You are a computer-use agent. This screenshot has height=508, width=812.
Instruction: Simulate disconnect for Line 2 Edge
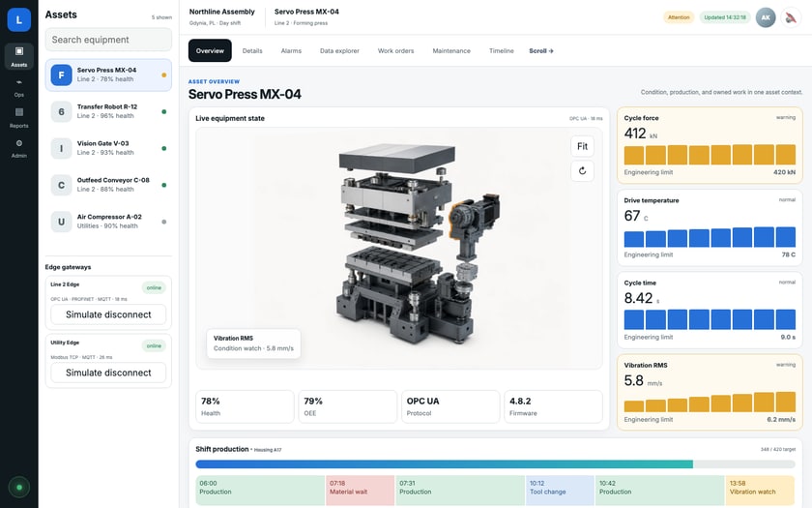(x=108, y=314)
